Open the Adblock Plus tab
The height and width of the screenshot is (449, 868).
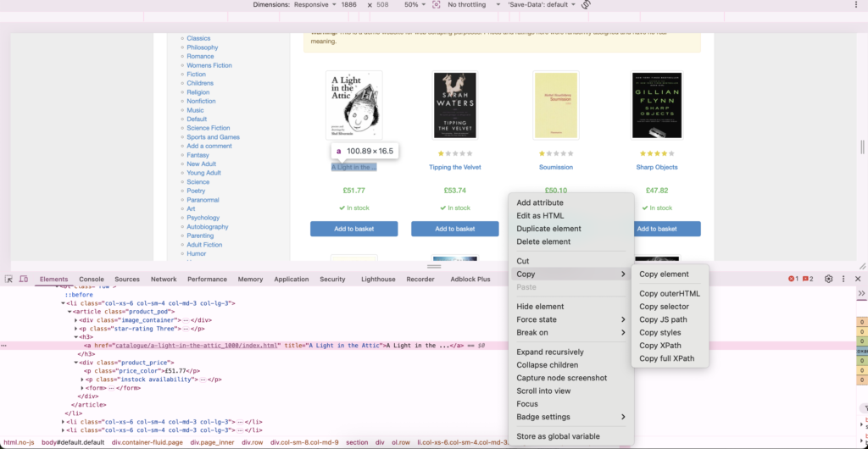(470, 280)
